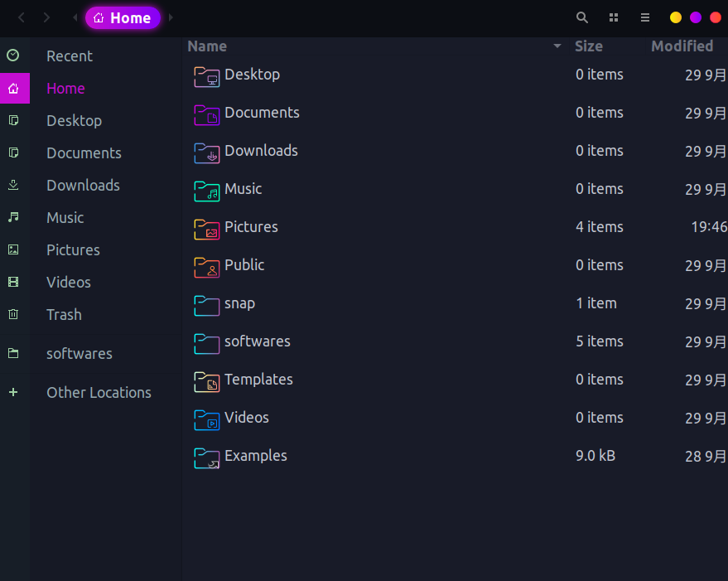Open Documents label in the sidebar
This screenshot has width=728, height=581.
coord(84,153)
